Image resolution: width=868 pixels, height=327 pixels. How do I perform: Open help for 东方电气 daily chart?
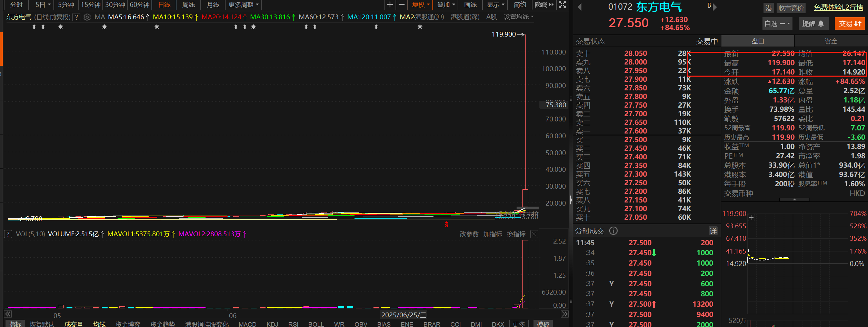click(x=77, y=17)
